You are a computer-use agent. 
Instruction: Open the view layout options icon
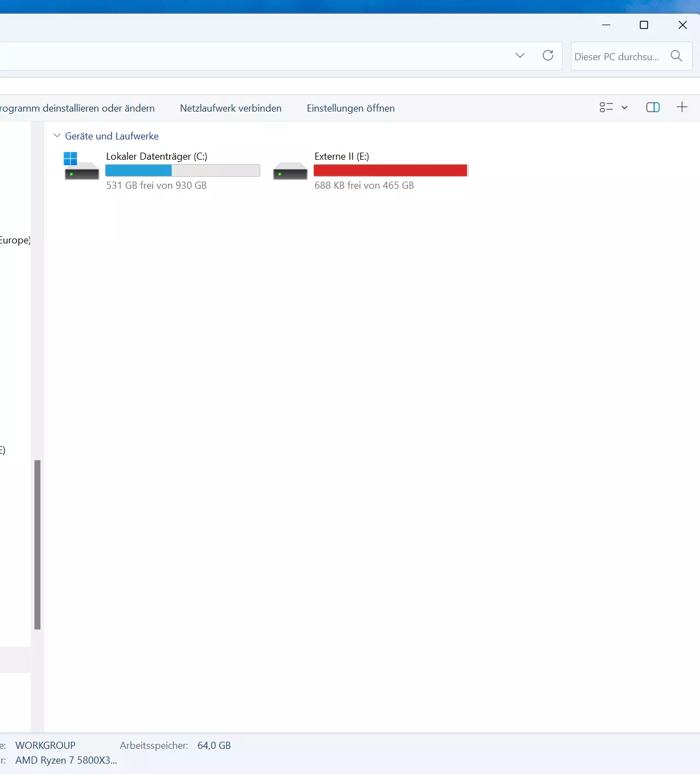[x=606, y=107]
